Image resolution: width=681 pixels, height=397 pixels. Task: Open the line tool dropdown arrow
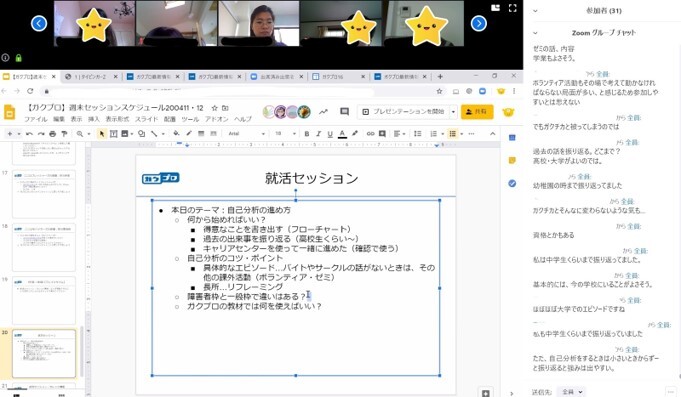point(163,134)
